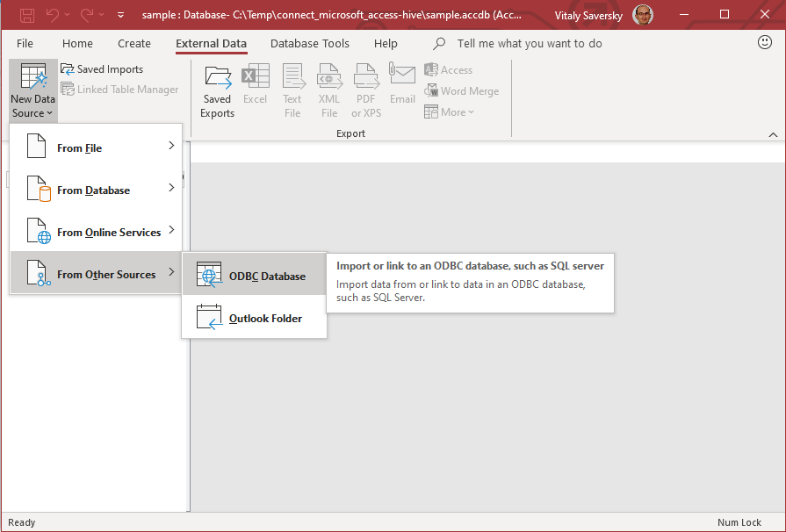The image size is (786, 532).
Task: Click the Vitaly Saversky account name
Action: pos(588,16)
